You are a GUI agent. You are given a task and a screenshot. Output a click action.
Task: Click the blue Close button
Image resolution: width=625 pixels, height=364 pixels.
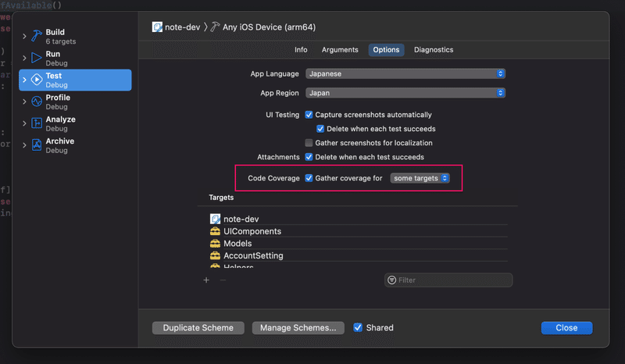click(567, 328)
